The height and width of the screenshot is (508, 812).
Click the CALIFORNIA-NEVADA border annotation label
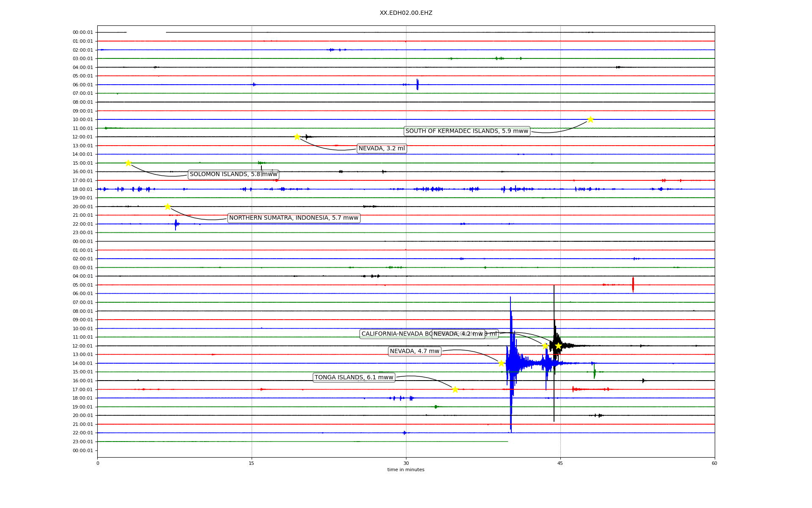pos(395,334)
